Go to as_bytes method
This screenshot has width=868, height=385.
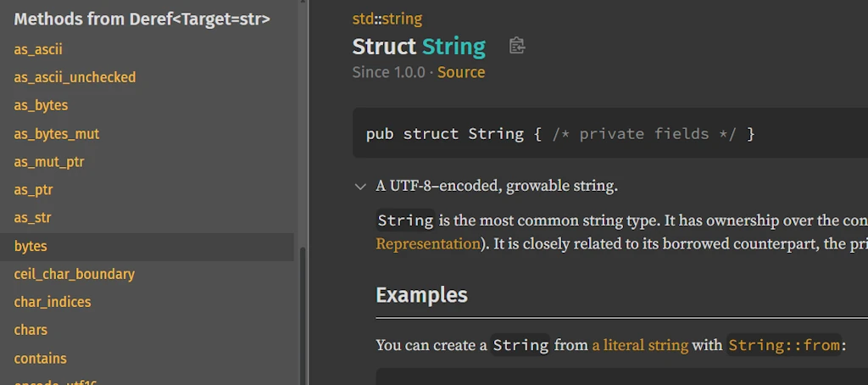click(41, 105)
